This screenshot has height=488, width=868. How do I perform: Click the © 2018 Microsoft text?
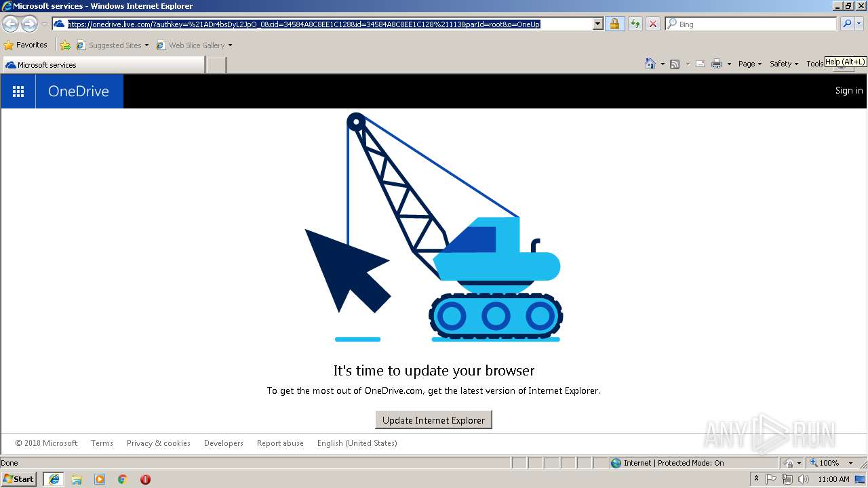(46, 443)
